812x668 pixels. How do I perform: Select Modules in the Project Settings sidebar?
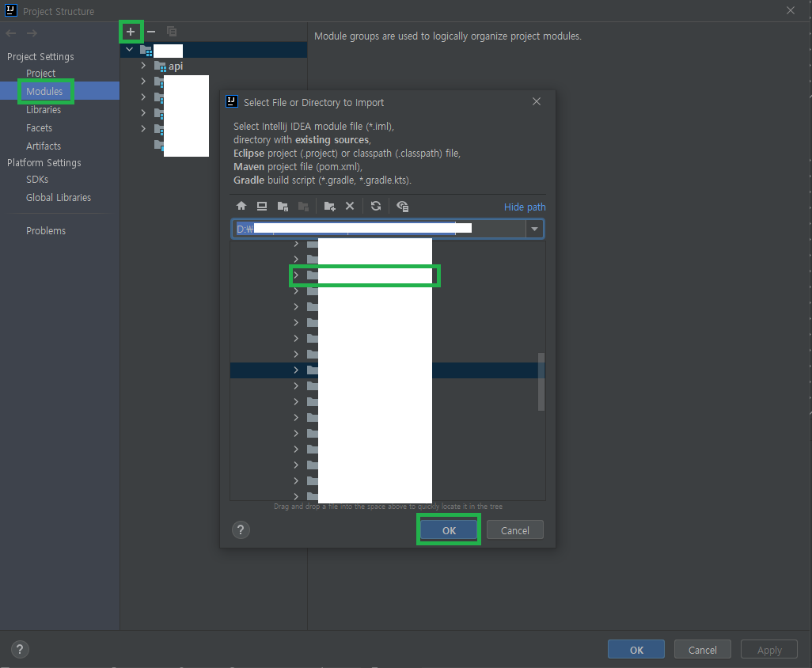coord(44,91)
